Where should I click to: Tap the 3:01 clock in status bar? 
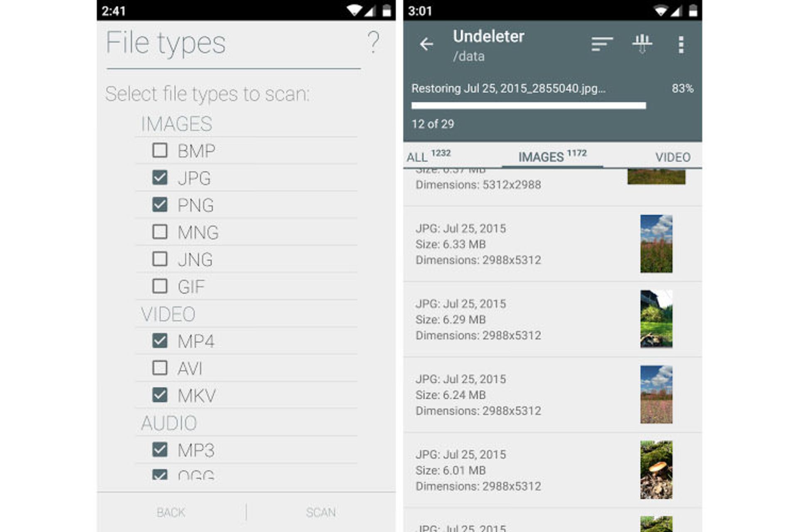pyautogui.click(x=420, y=11)
